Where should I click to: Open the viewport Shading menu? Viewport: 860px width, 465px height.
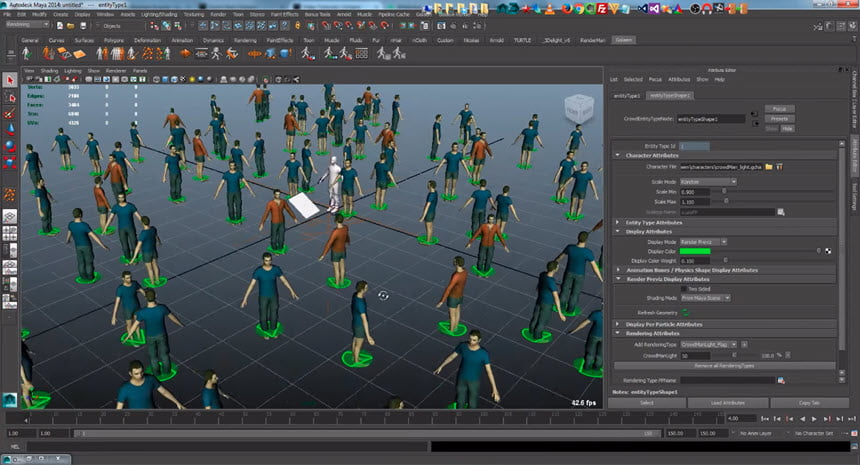(49, 71)
